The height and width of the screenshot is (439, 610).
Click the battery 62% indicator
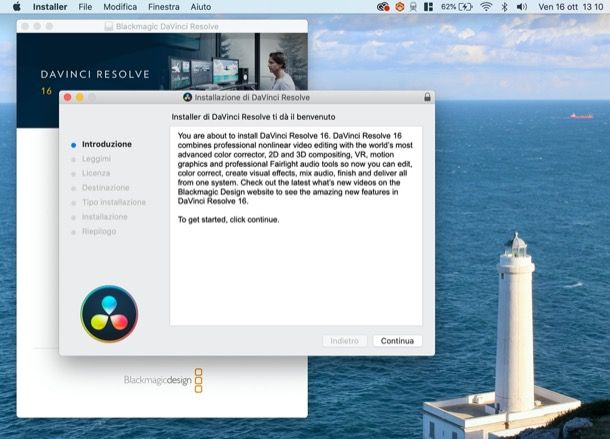tap(457, 7)
